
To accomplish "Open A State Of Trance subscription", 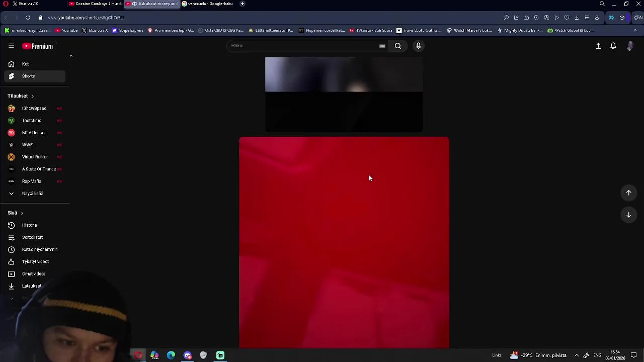I will point(35,169).
